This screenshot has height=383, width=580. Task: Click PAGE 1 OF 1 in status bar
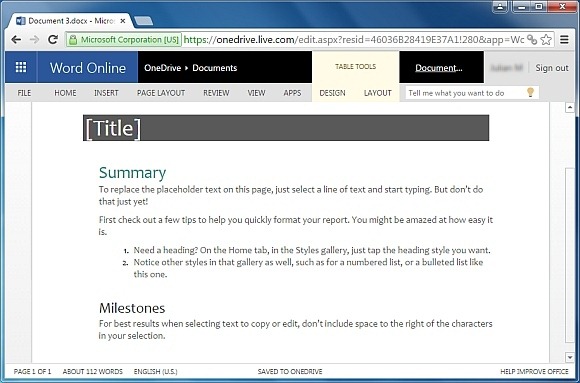tap(32, 372)
